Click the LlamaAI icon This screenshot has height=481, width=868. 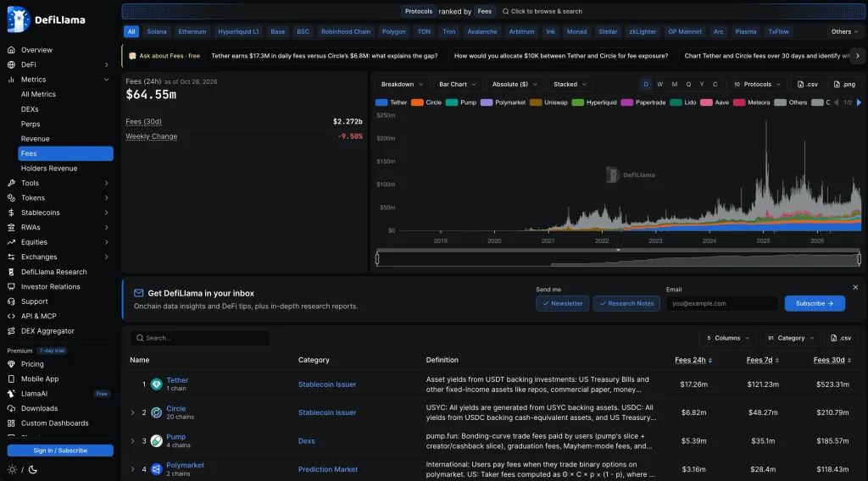click(x=11, y=394)
